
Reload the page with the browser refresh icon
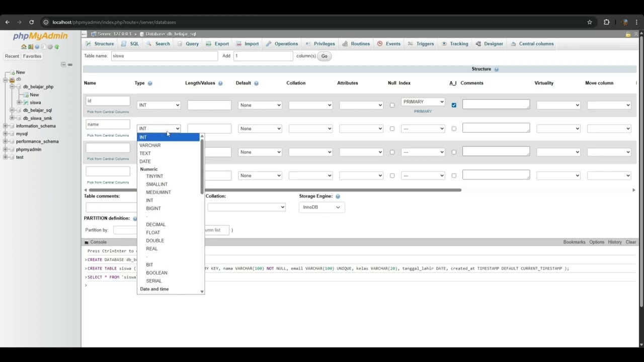(x=31, y=22)
